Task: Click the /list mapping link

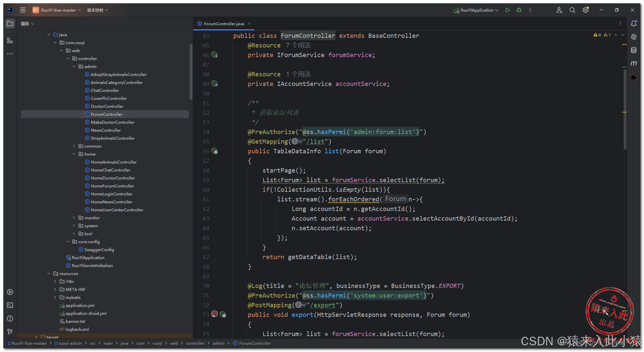Action: coord(316,142)
